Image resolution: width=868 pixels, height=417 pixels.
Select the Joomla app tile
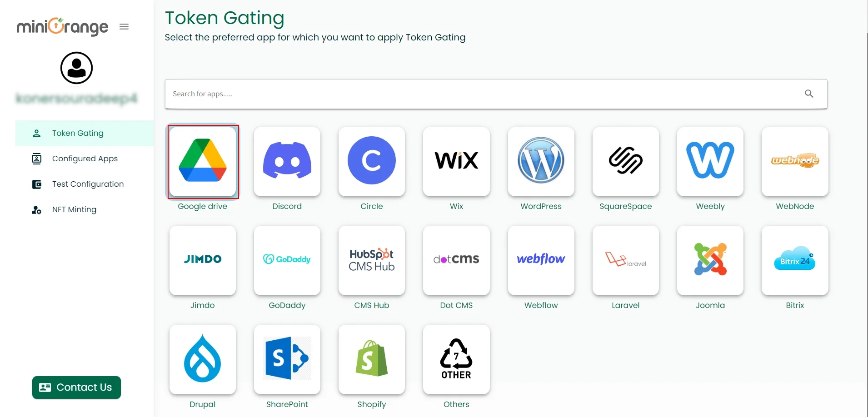tap(710, 261)
